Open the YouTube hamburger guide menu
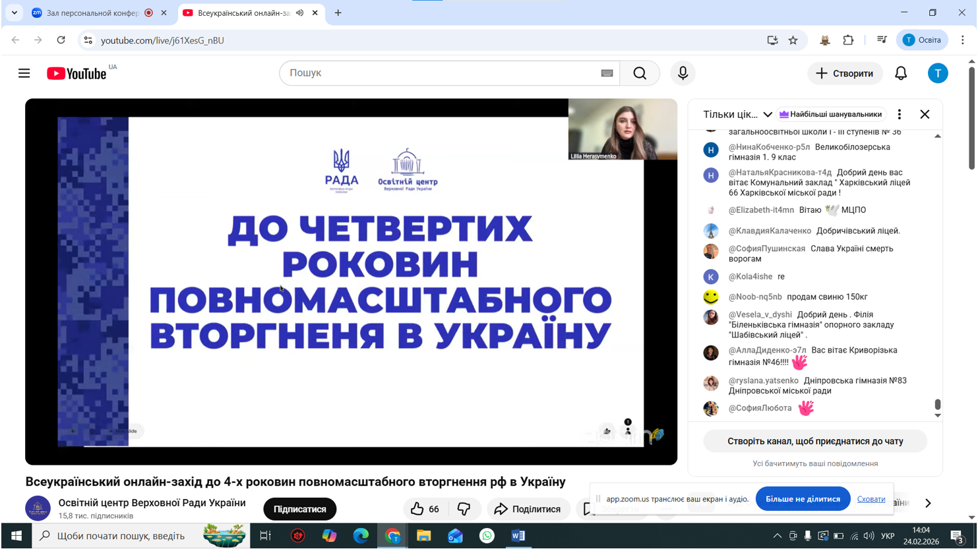Image resolution: width=980 pixels, height=553 pixels. 24,73
